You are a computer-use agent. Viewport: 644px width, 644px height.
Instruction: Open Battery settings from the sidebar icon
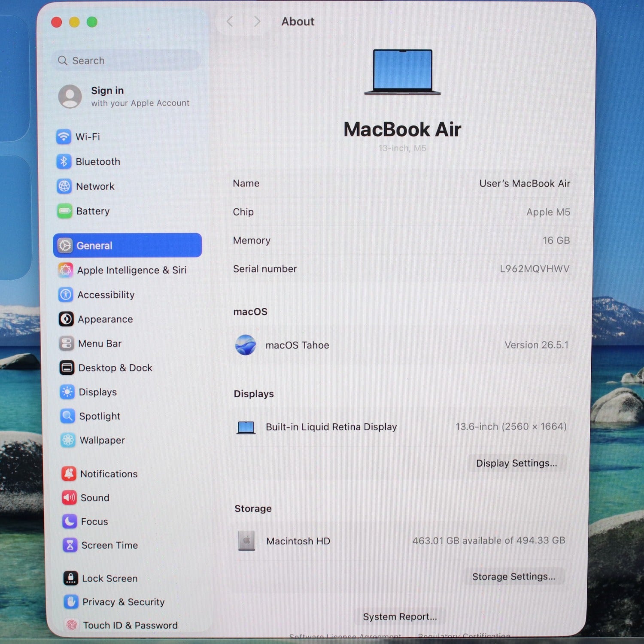point(65,211)
